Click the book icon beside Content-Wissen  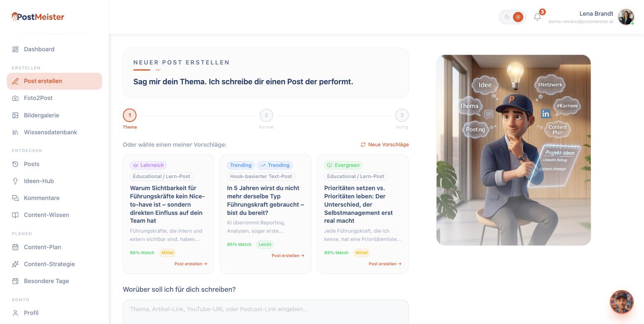(x=15, y=215)
